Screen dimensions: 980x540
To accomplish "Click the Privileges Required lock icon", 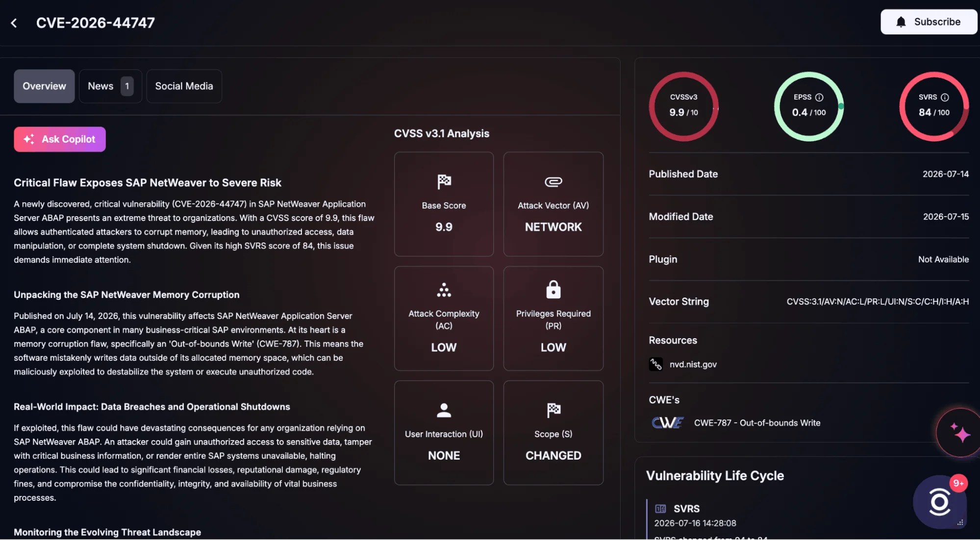I will (x=553, y=289).
